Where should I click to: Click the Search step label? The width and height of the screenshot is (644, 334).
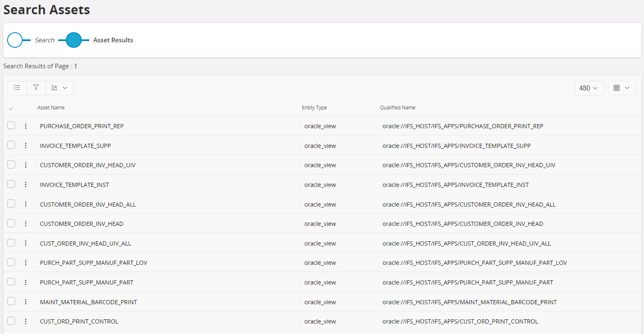click(x=45, y=40)
